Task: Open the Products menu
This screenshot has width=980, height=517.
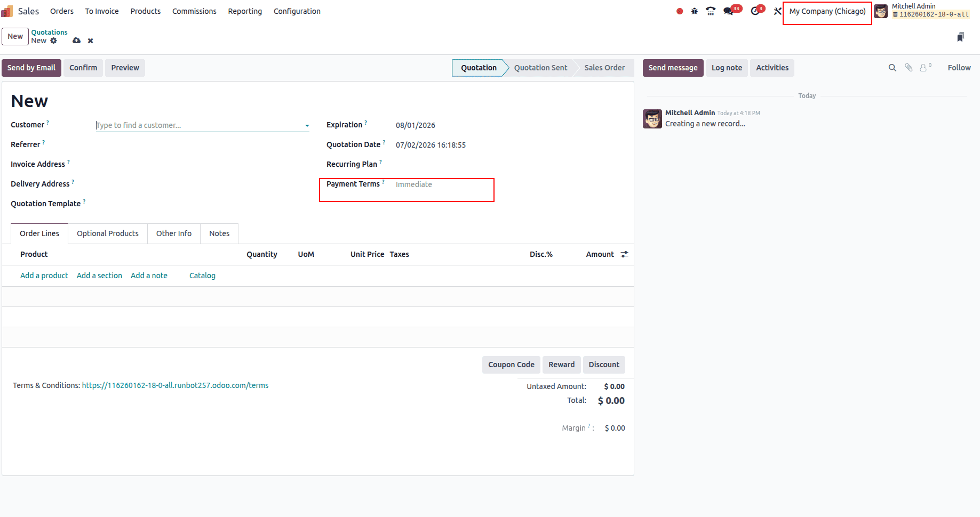Action: [x=146, y=11]
